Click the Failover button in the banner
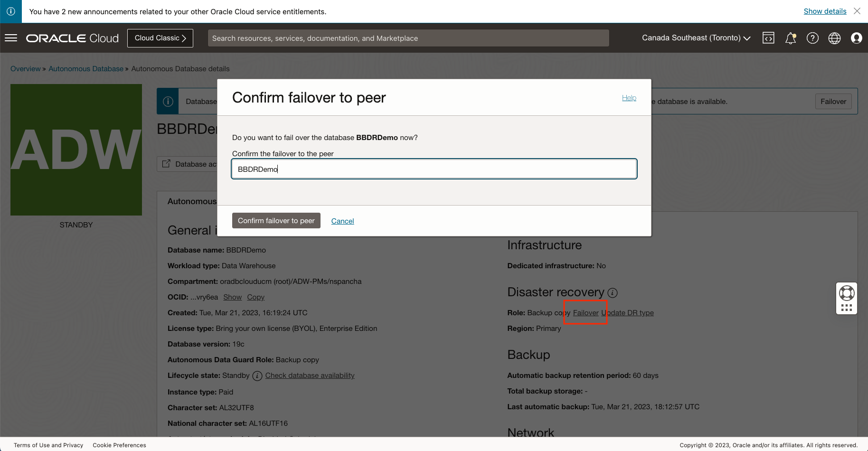The image size is (868, 451). (x=833, y=101)
